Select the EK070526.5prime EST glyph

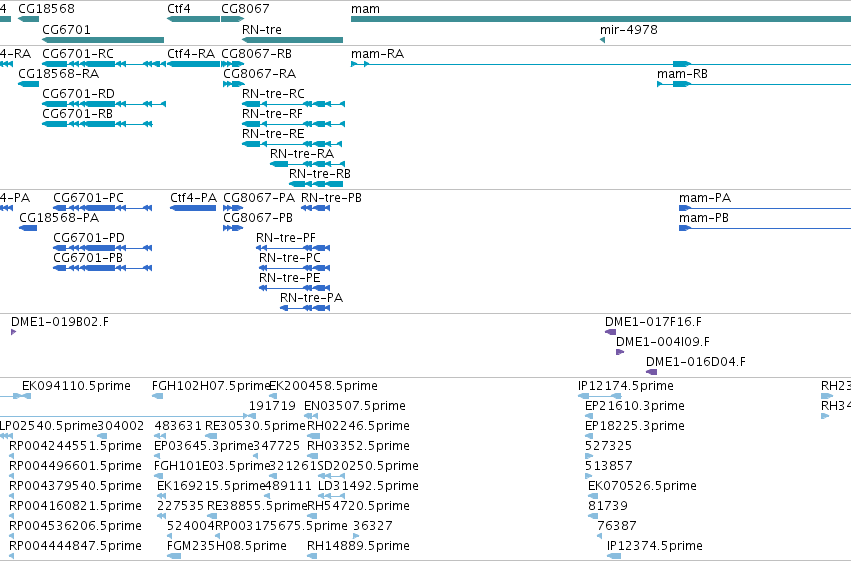coord(593,496)
